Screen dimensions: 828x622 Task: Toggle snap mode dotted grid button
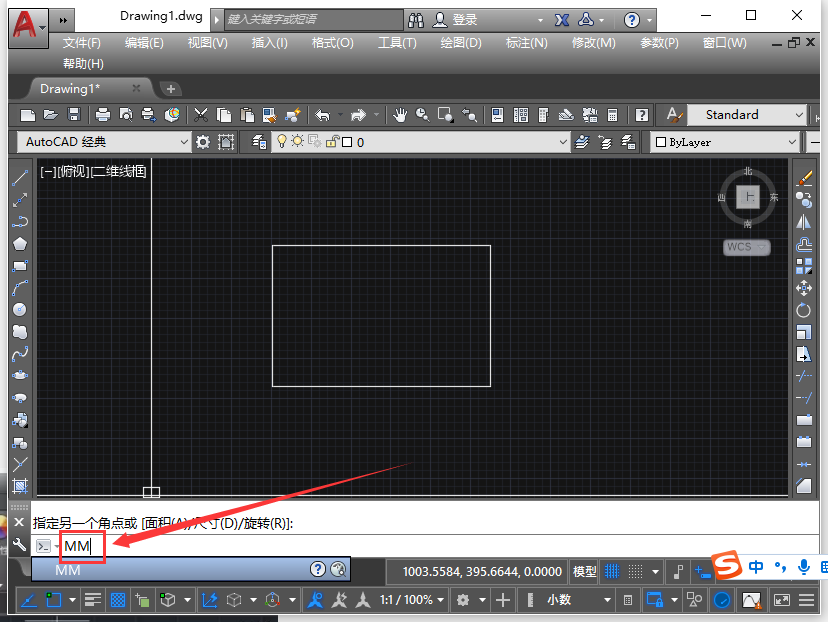pyautogui.click(x=635, y=571)
